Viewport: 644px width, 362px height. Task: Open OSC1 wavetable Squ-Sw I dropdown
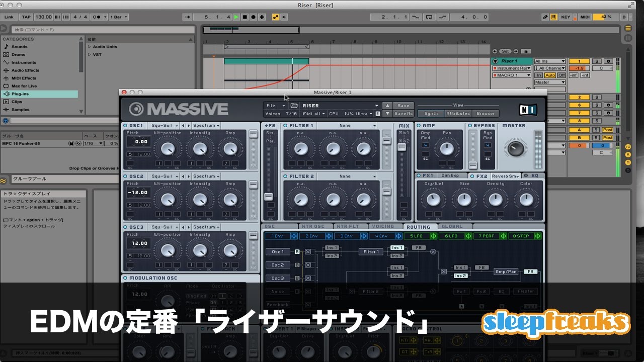click(x=165, y=126)
